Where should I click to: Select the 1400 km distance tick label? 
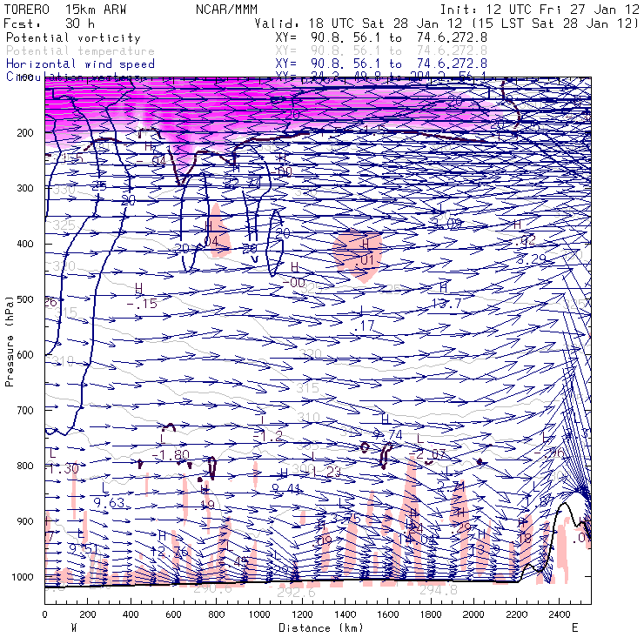point(345,614)
